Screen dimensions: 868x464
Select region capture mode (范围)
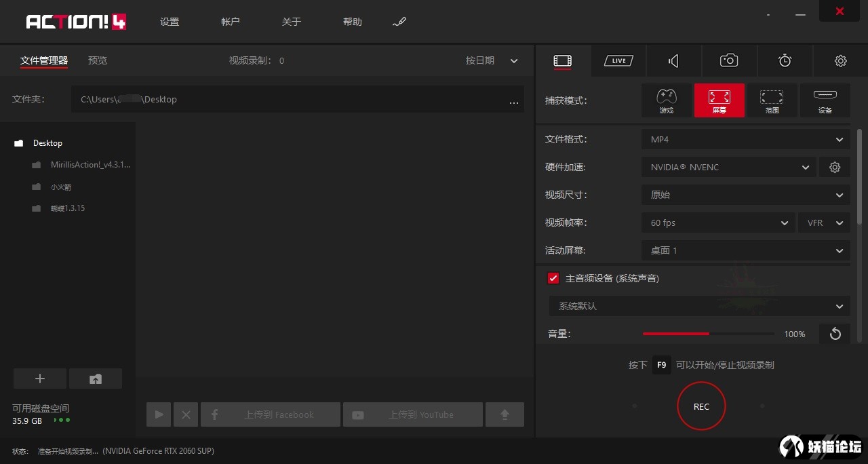click(772, 100)
